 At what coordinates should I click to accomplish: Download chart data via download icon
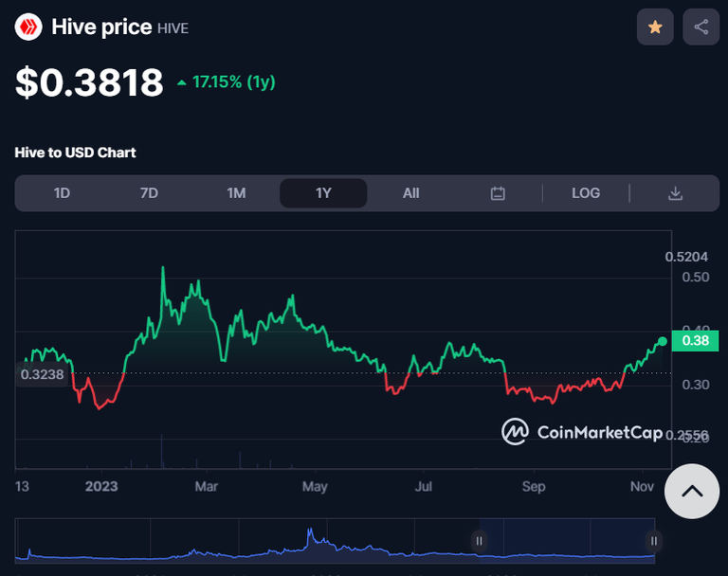coord(675,193)
